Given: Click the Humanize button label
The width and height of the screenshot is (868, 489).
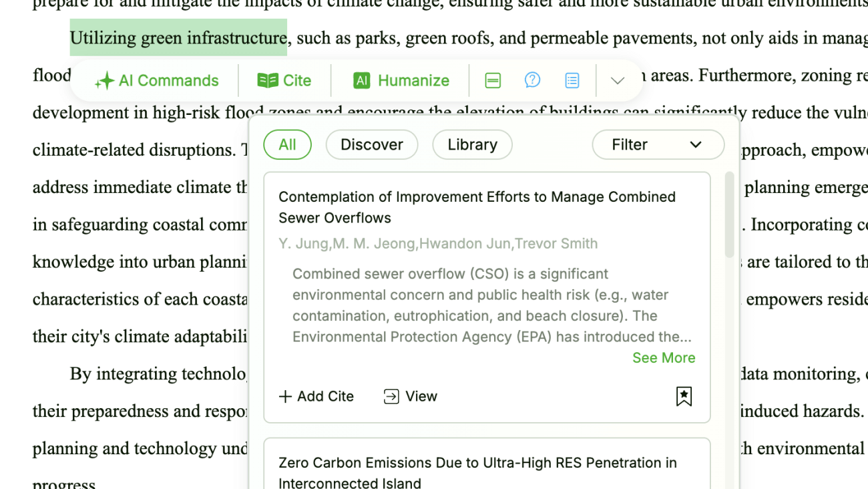Looking at the screenshot, I should coord(413,81).
